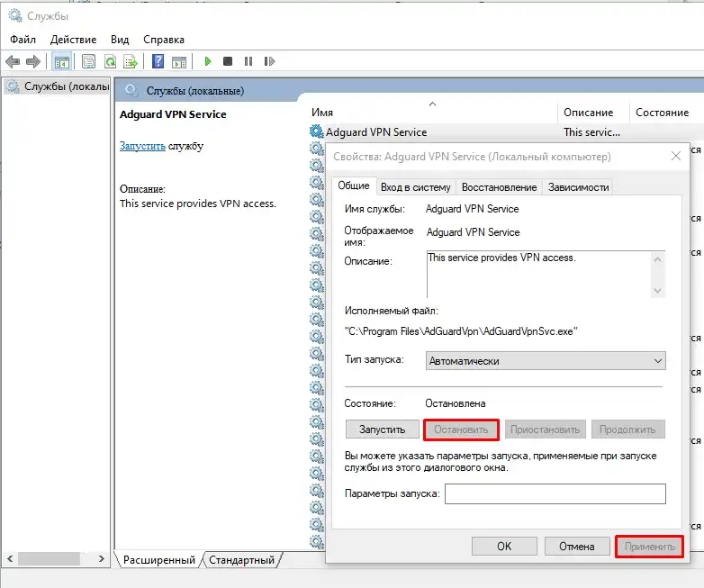Image resolution: width=704 pixels, height=588 pixels.
Task: Open the Вид menu
Action: (x=120, y=40)
